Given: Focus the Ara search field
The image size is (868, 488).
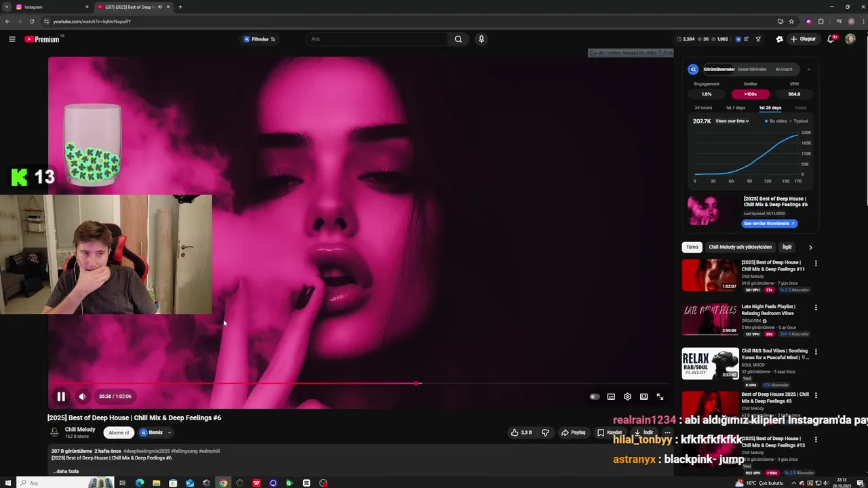Looking at the screenshot, I should coord(376,39).
